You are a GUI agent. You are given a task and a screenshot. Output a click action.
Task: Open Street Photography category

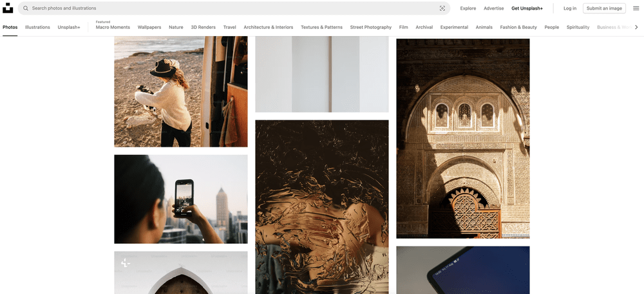click(370, 28)
